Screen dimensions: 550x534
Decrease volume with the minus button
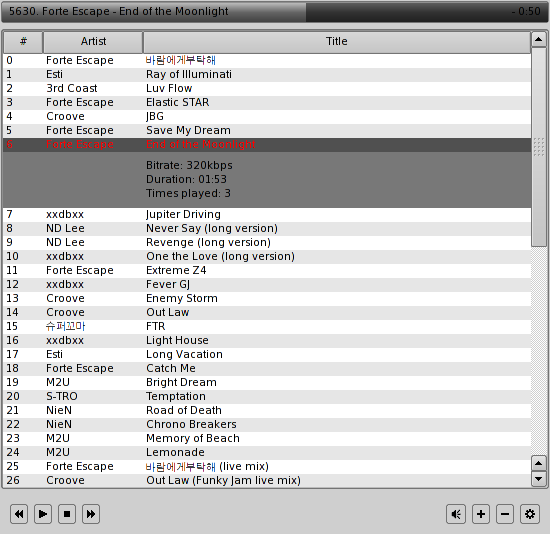point(505,514)
